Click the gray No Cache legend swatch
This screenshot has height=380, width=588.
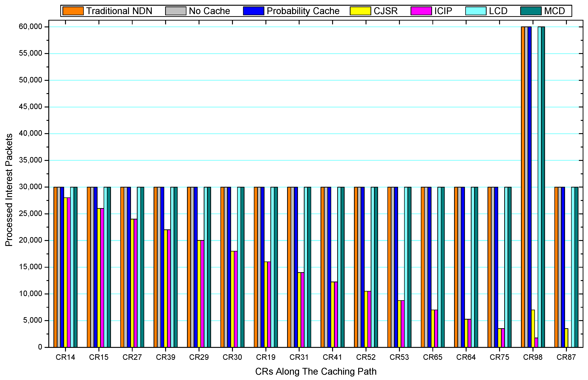[x=175, y=11]
